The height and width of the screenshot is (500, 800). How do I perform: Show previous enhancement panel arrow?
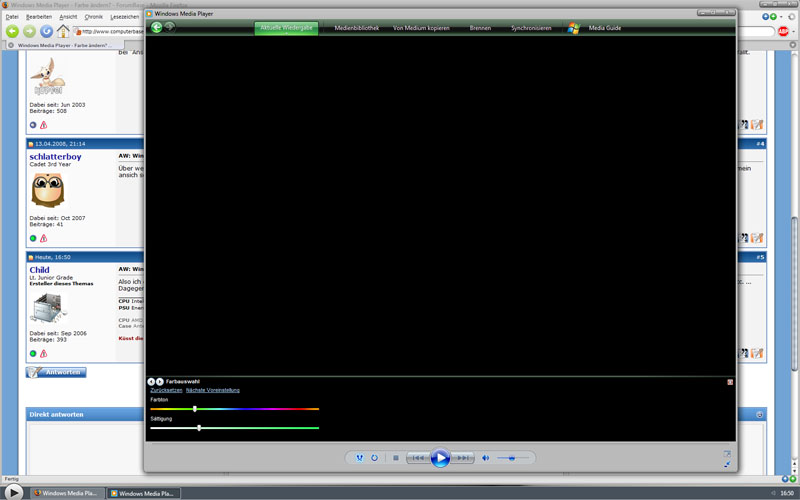click(x=151, y=382)
